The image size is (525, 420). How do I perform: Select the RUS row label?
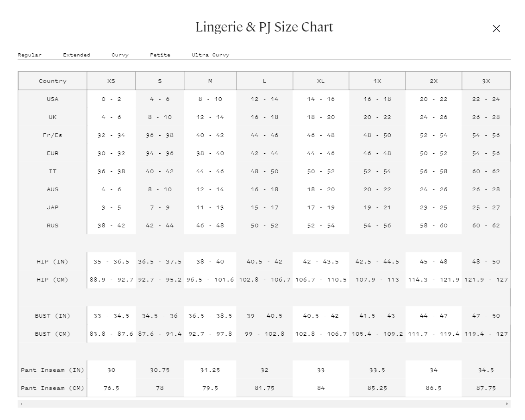coord(53,226)
